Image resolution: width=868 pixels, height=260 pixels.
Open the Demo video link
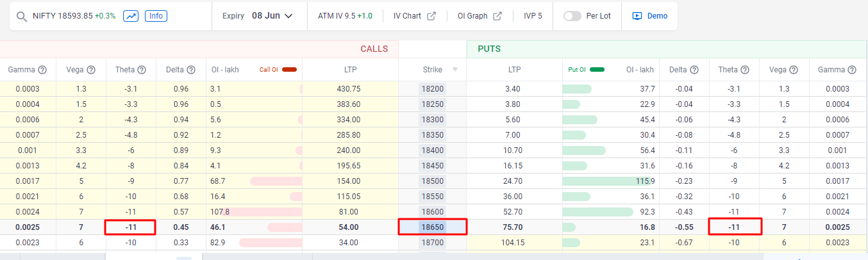[x=650, y=16]
